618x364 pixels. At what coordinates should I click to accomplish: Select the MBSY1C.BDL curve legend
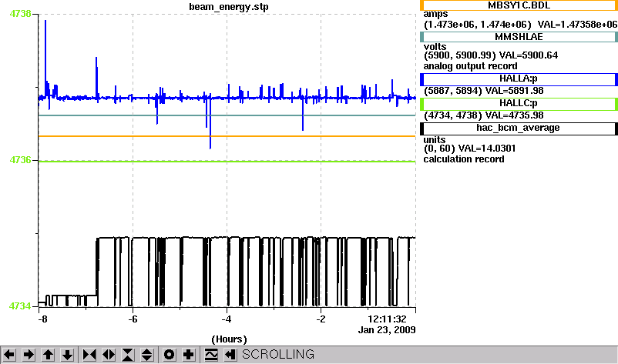tap(519, 5)
